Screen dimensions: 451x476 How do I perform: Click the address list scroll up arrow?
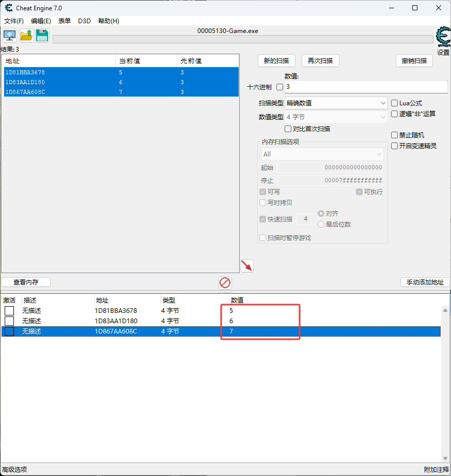(x=445, y=310)
